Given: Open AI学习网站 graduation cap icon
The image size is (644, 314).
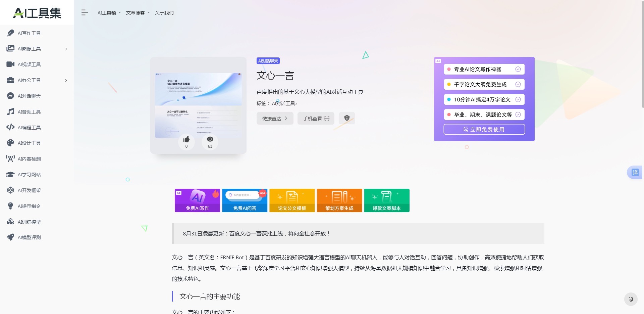Looking at the screenshot, I should [x=10, y=174].
